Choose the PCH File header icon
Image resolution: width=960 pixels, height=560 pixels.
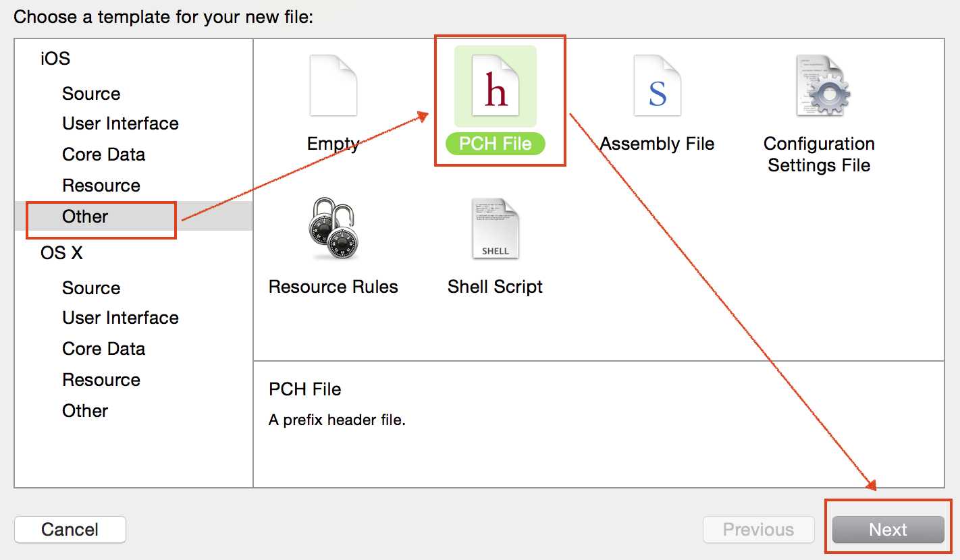click(496, 86)
